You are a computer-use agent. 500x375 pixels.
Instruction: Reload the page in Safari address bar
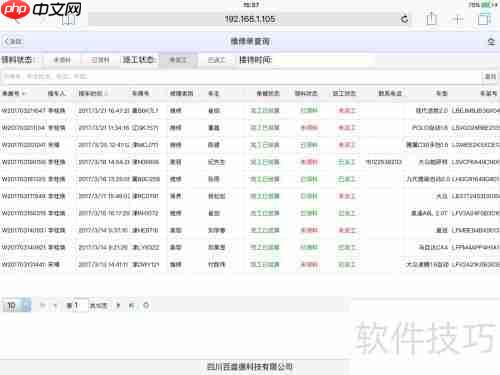pyautogui.click(x=404, y=19)
